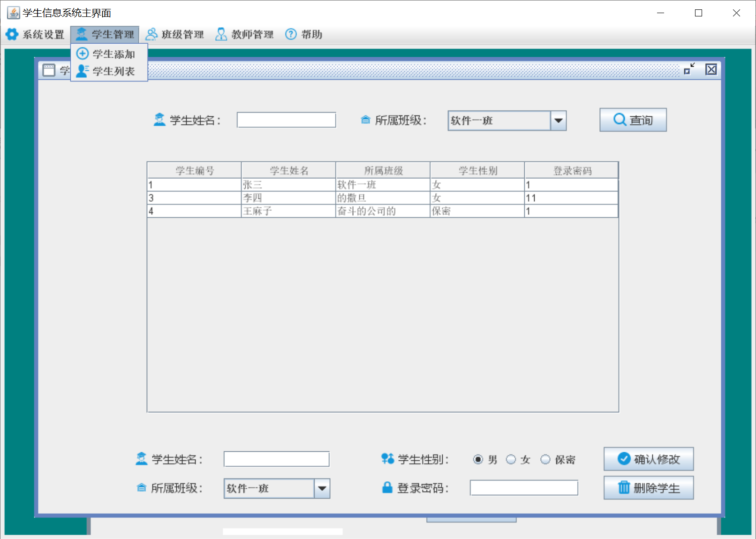The image size is (756, 539).
Task: Click the gear icon beside 系统设置
Action: (12, 34)
